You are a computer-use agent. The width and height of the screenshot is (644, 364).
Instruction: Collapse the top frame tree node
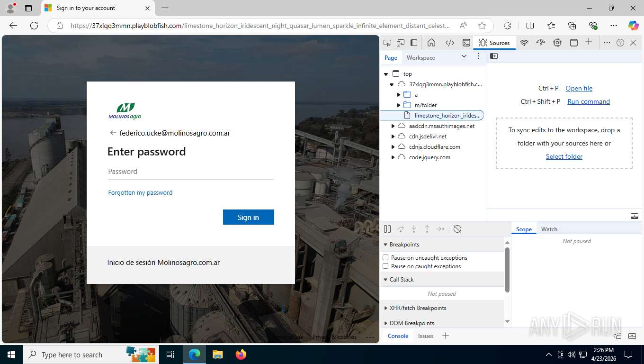386,74
